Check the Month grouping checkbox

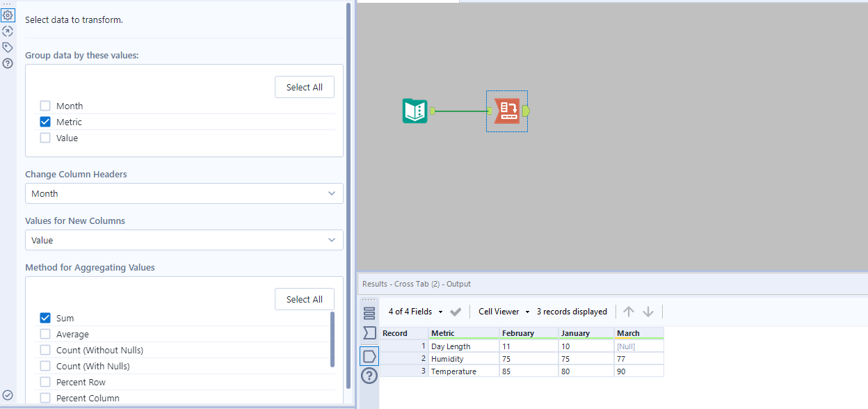[x=45, y=105]
